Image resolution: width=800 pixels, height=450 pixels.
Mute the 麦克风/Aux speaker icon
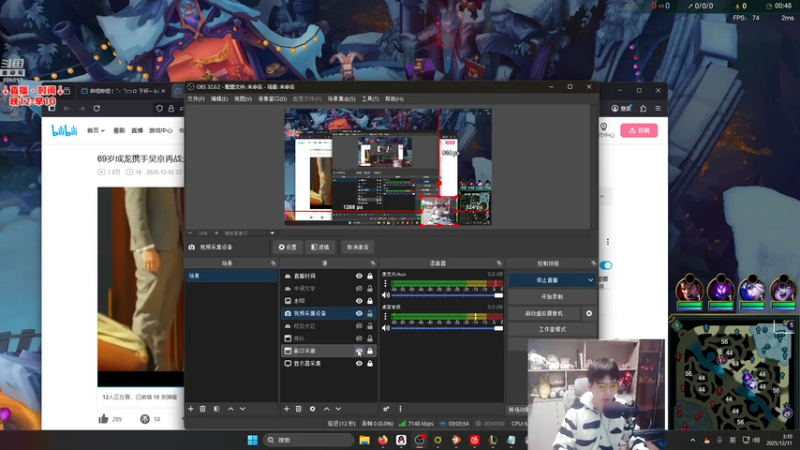point(386,295)
